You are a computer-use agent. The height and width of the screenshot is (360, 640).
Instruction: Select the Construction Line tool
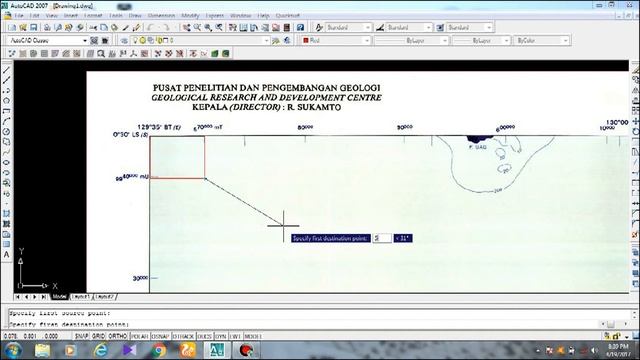click(x=7, y=80)
